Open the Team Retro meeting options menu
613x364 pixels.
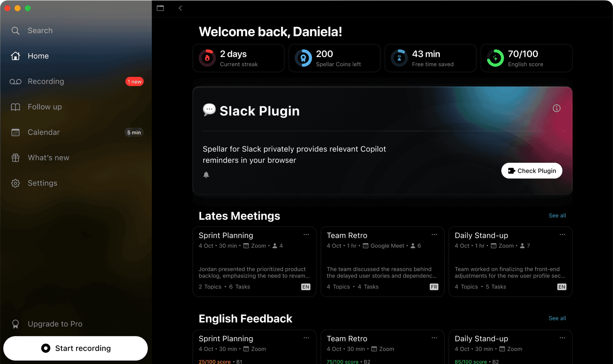(434, 235)
